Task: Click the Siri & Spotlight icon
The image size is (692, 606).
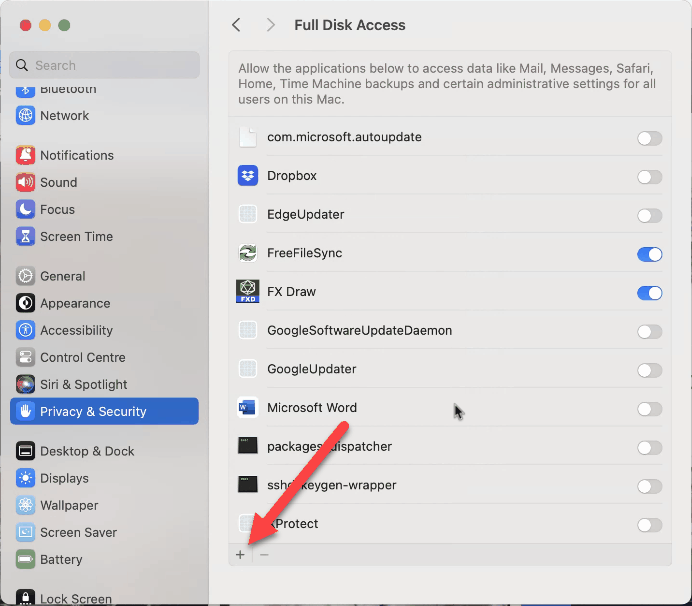Action: tap(25, 384)
